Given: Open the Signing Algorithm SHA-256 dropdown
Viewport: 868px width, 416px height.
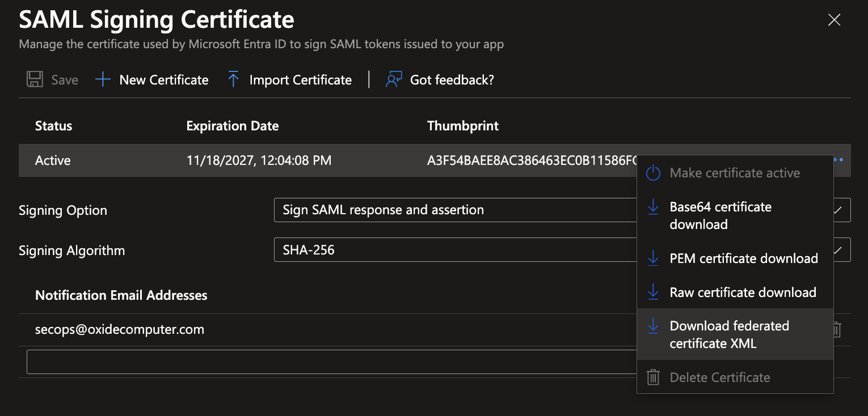Looking at the screenshot, I should pos(454,250).
